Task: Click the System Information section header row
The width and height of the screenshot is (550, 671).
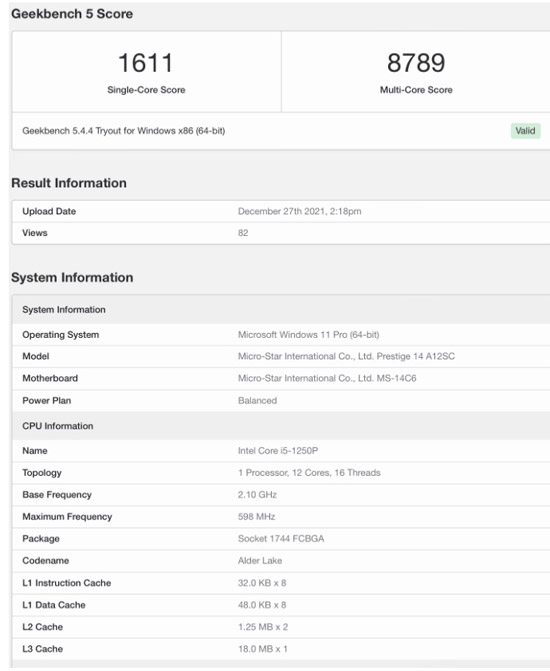Action: click(281, 309)
